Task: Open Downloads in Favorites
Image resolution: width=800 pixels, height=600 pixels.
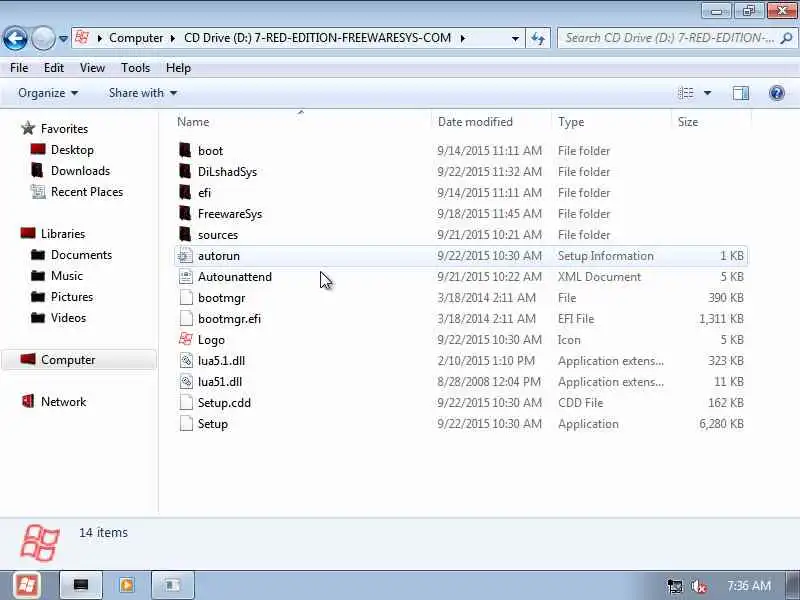Action: coord(80,171)
